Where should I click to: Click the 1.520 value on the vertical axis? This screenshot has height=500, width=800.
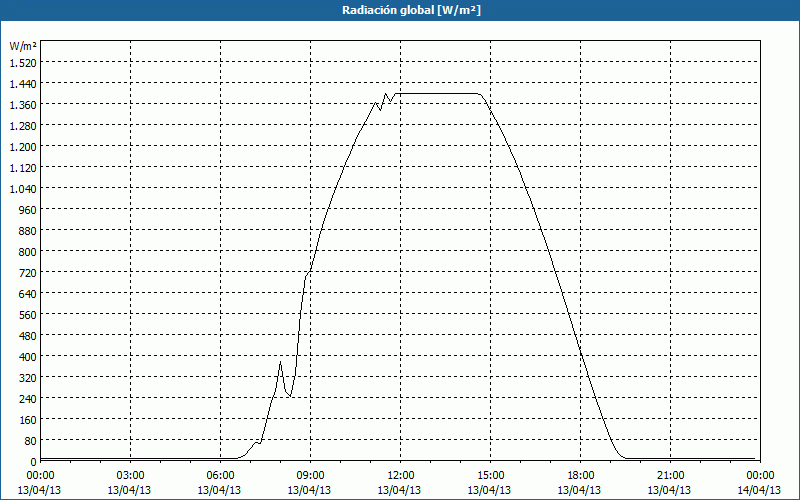point(23,63)
